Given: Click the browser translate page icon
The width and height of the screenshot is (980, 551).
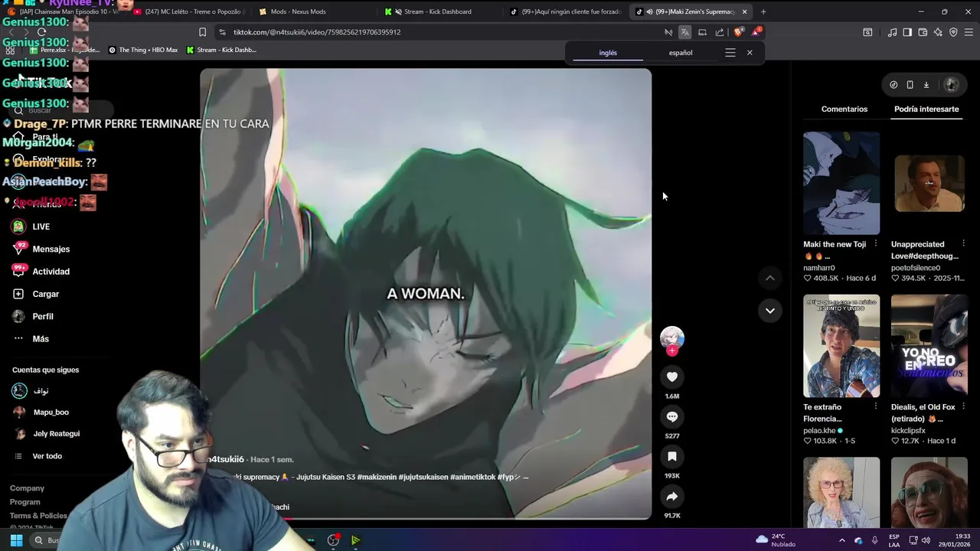Looking at the screenshot, I should [684, 32].
